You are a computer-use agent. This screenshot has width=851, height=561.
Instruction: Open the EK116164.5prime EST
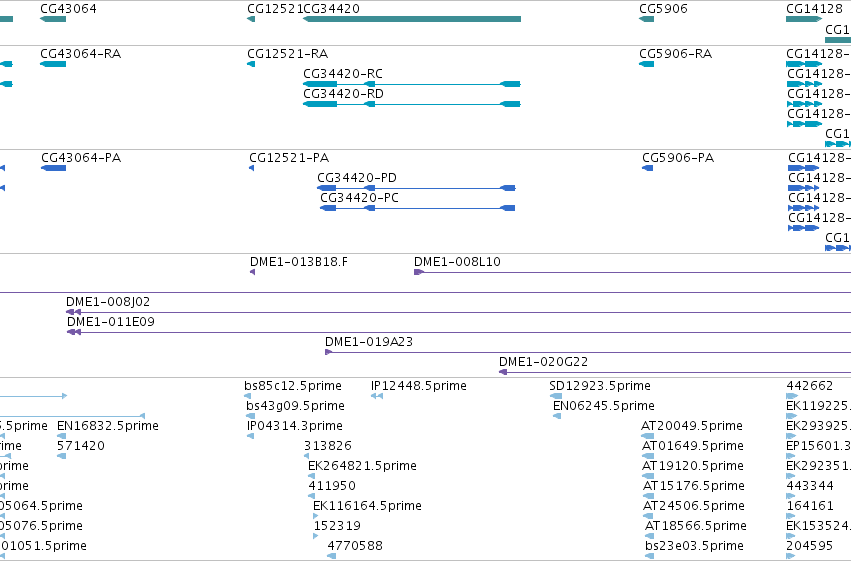[x=316, y=516]
